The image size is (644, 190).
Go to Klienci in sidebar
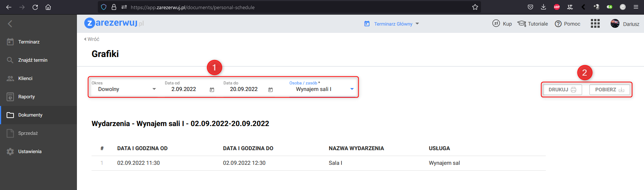[25, 79]
